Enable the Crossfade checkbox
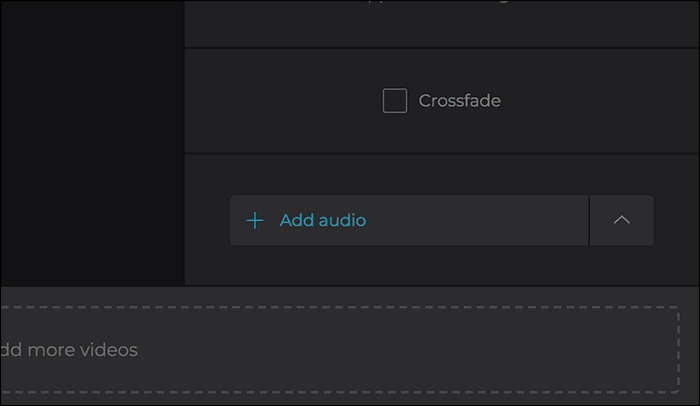The width and height of the screenshot is (700, 406). click(395, 101)
